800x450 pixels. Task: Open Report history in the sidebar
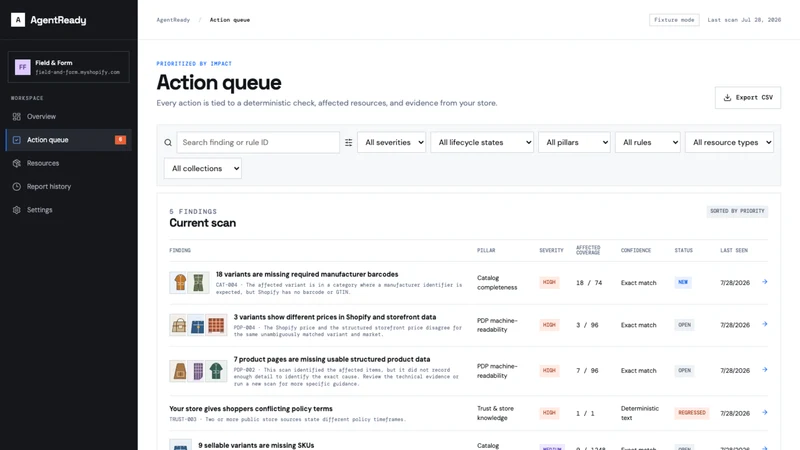[x=68, y=187]
